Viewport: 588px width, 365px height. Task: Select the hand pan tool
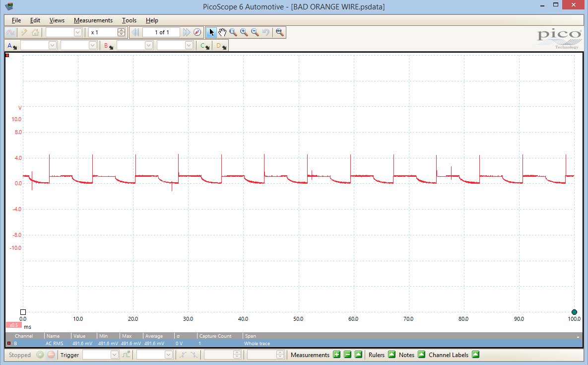[x=222, y=32]
